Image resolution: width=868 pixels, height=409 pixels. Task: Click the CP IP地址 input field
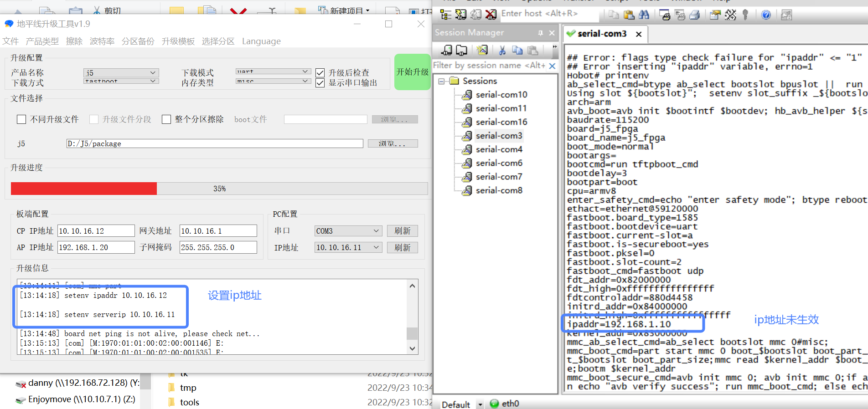tap(96, 231)
